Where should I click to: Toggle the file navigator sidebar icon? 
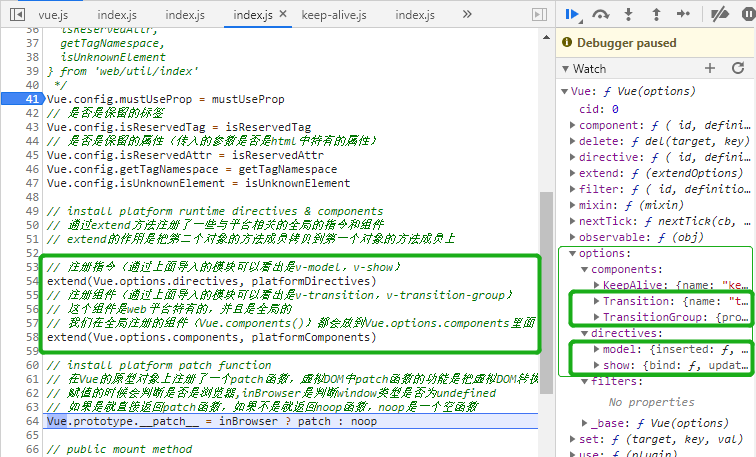17,15
